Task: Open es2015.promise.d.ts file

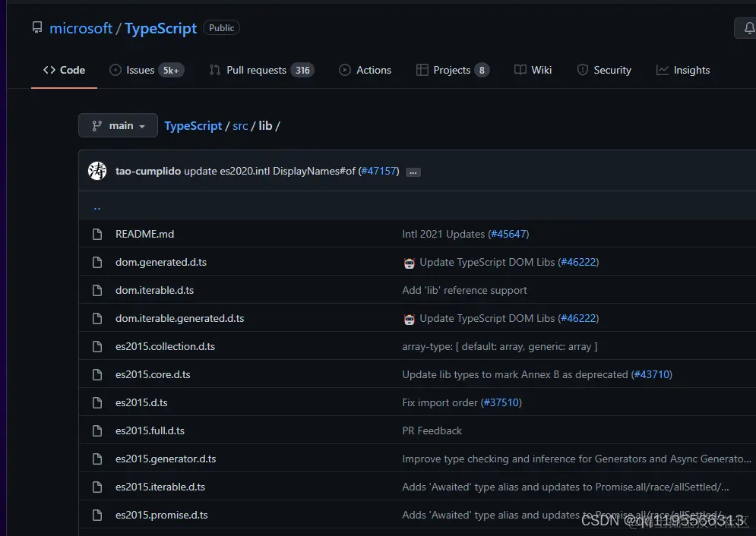Action: coord(162,515)
